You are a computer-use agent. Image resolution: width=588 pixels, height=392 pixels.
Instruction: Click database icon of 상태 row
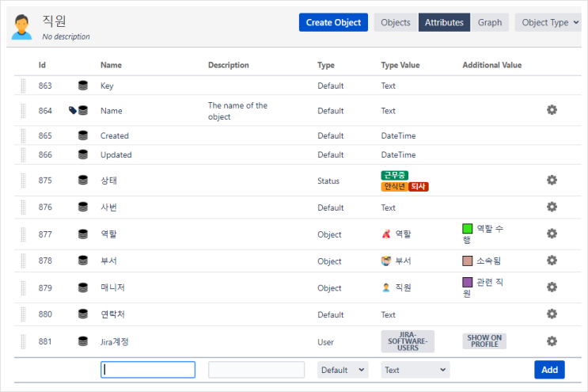pos(83,180)
